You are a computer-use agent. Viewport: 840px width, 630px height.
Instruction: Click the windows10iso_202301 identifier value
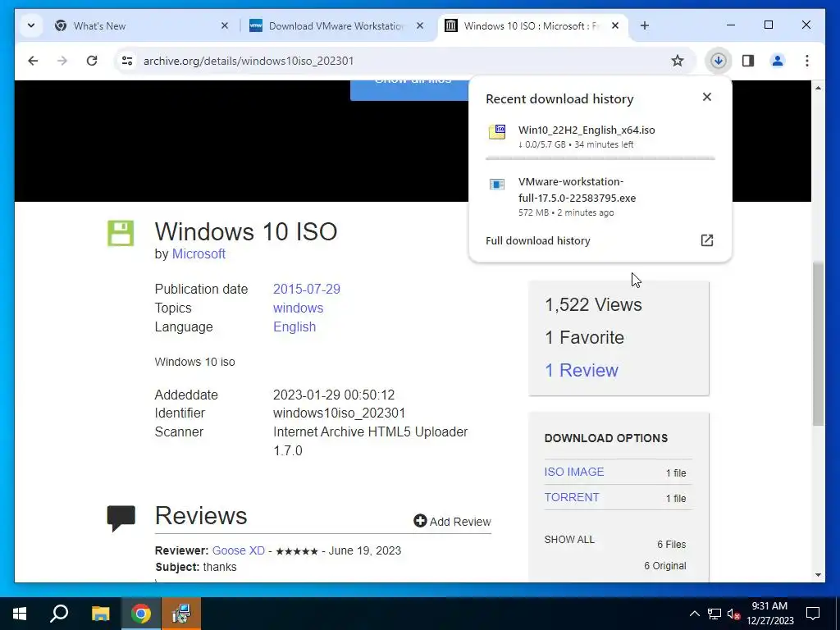tap(339, 413)
